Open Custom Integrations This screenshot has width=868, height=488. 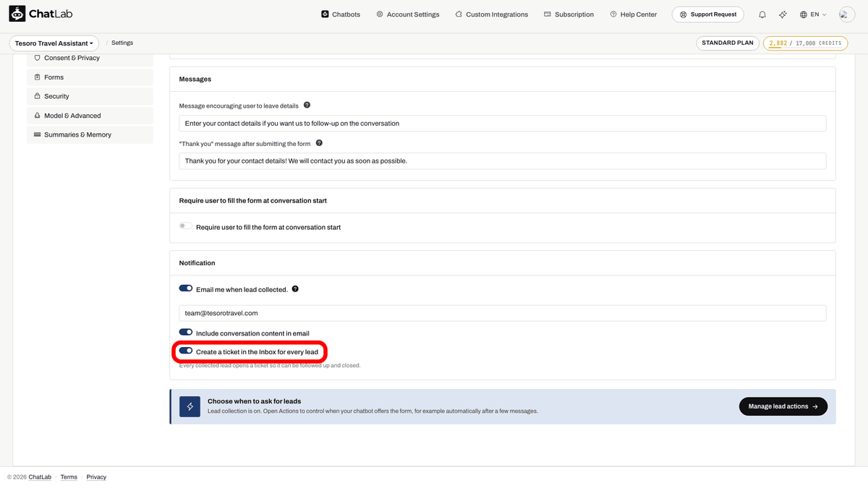pos(492,14)
